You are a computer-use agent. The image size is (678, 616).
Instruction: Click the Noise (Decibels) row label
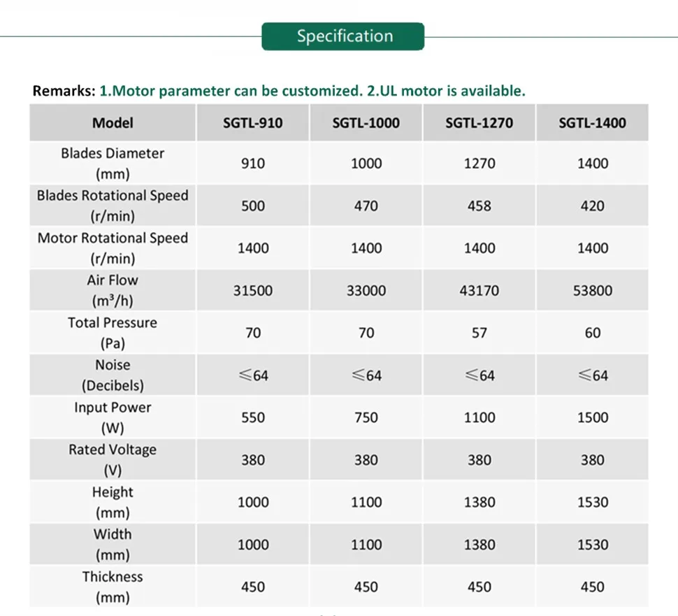[x=113, y=375]
